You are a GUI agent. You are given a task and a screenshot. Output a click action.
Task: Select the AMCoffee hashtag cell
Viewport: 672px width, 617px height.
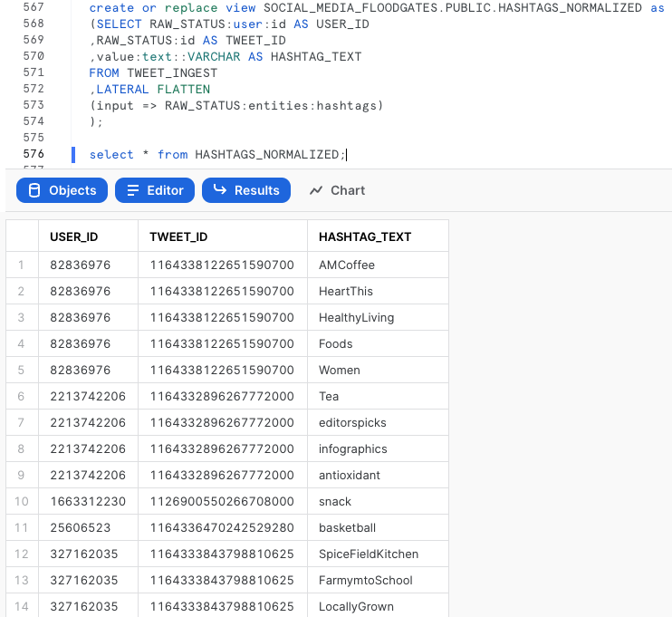pyautogui.click(x=378, y=265)
